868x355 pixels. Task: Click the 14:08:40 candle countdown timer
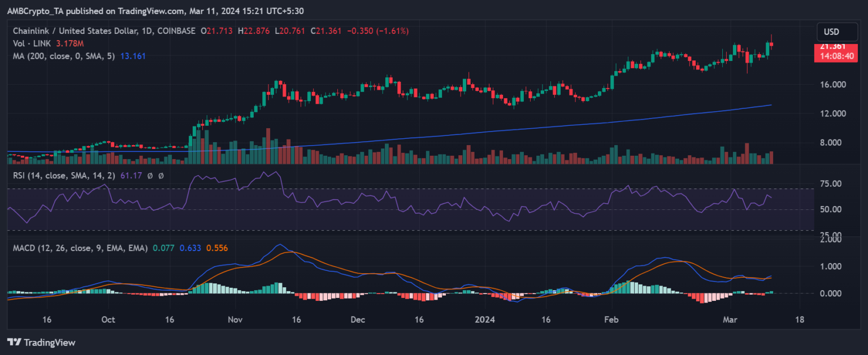832,56
